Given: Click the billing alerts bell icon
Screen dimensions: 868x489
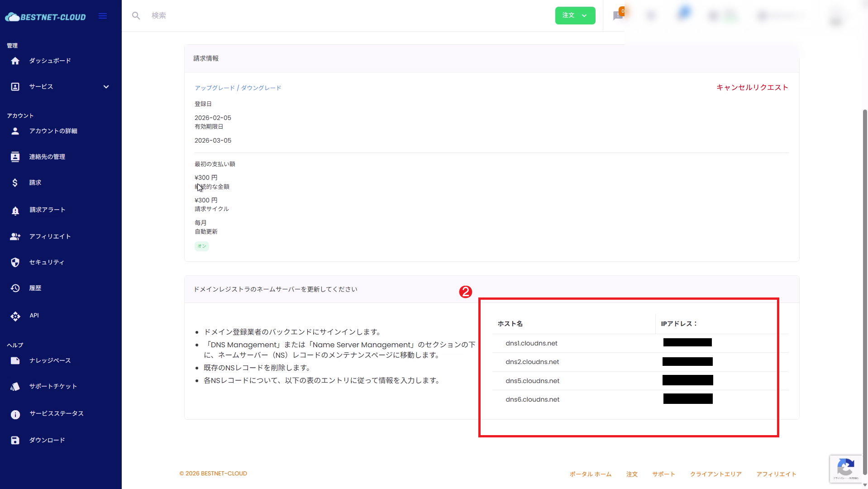Looking at the screenshot, I should pos(15,211).
